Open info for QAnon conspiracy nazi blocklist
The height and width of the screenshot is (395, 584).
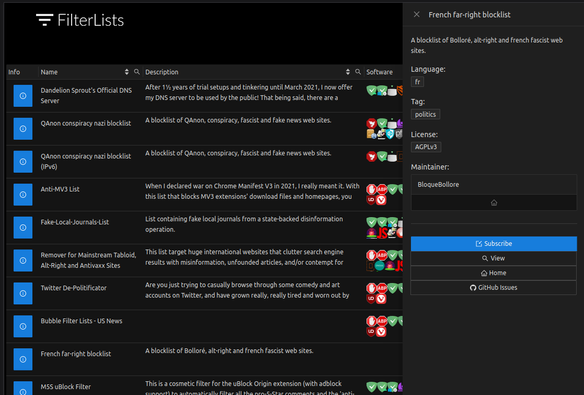[23, 129]
